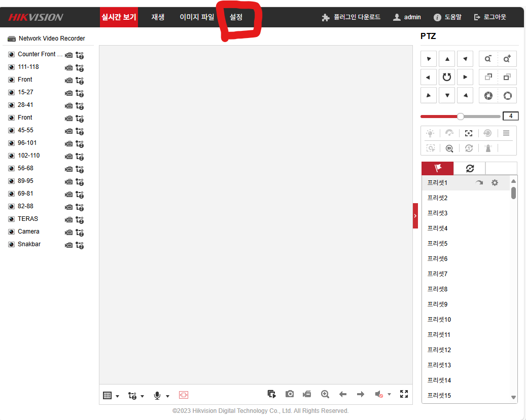Switch stream type for camera 15-27

(80, 93)
